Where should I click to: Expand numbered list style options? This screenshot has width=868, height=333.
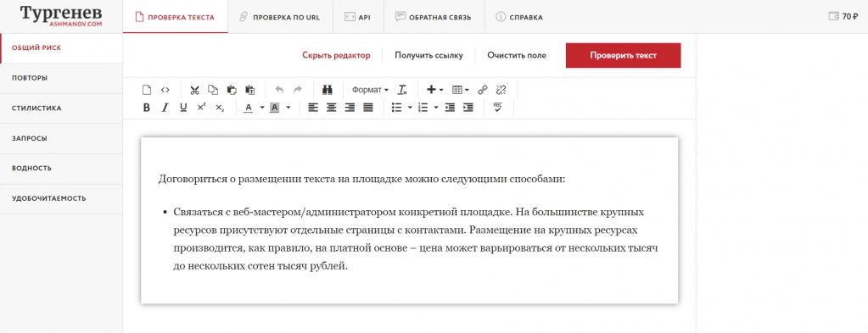(x=436, y=108)
